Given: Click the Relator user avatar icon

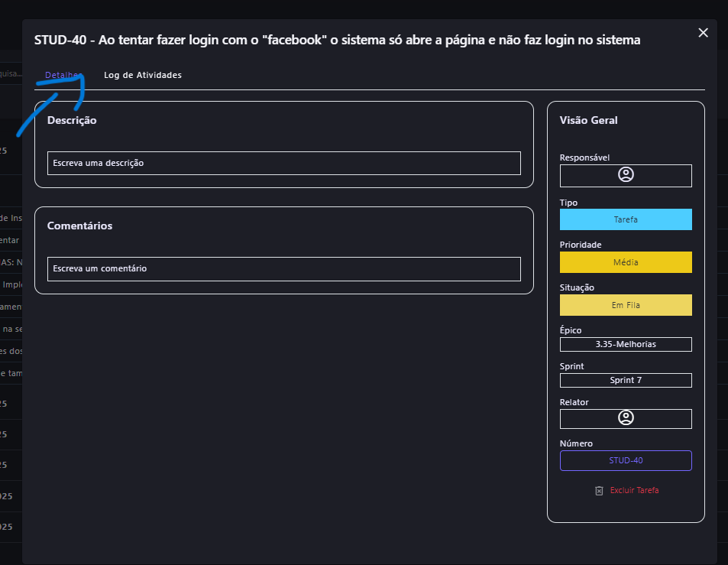Looking at the screenshot, I should 626,418.
